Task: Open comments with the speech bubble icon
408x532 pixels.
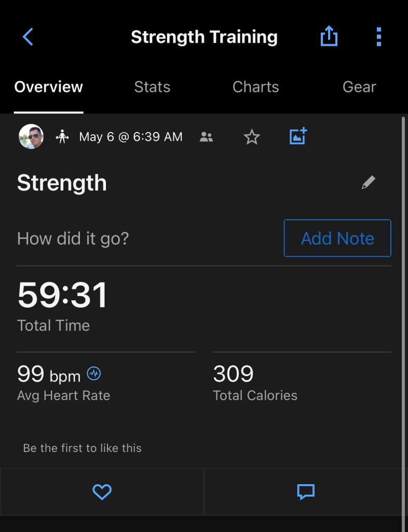Action: point(306,491)
